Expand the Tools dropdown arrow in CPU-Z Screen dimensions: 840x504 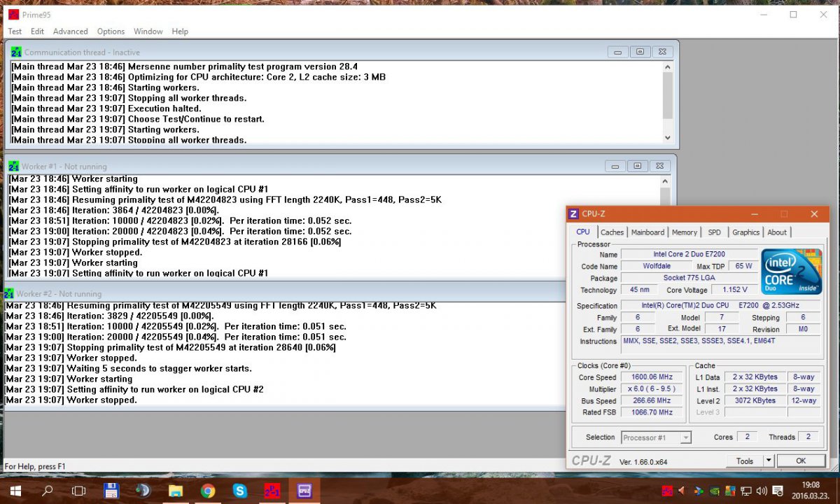(768, 461)
